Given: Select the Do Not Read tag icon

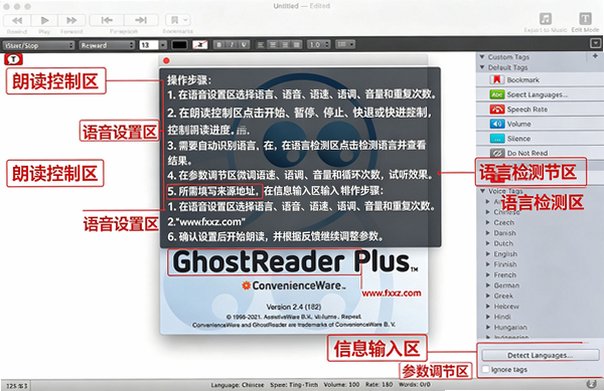Looking at the screenshot, I should 497,153.
